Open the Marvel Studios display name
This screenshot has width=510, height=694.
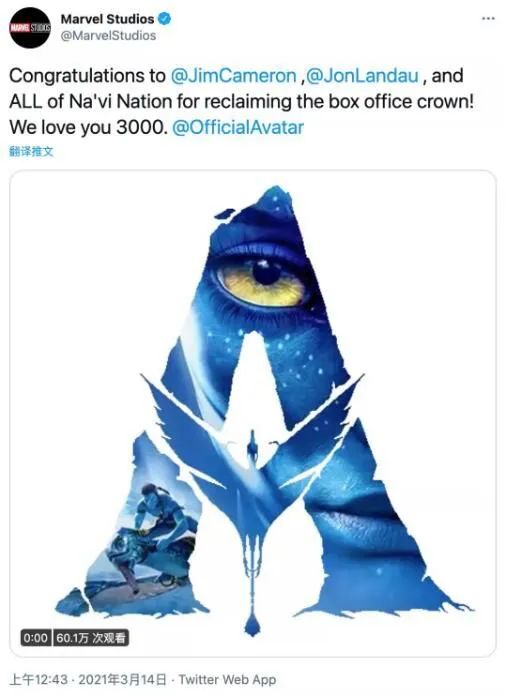(x=107, y=19)
